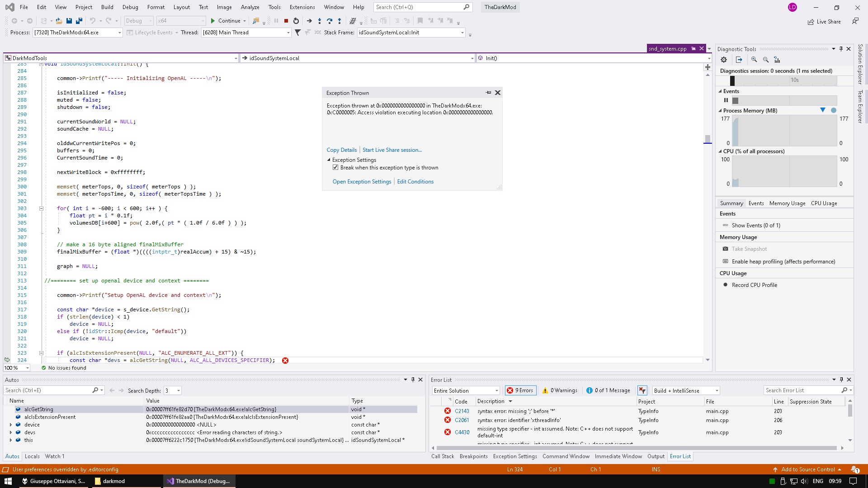868x488 pixels.
Task: Click the diagnostics timeline ruler at 10s
Action: point(794,80)
